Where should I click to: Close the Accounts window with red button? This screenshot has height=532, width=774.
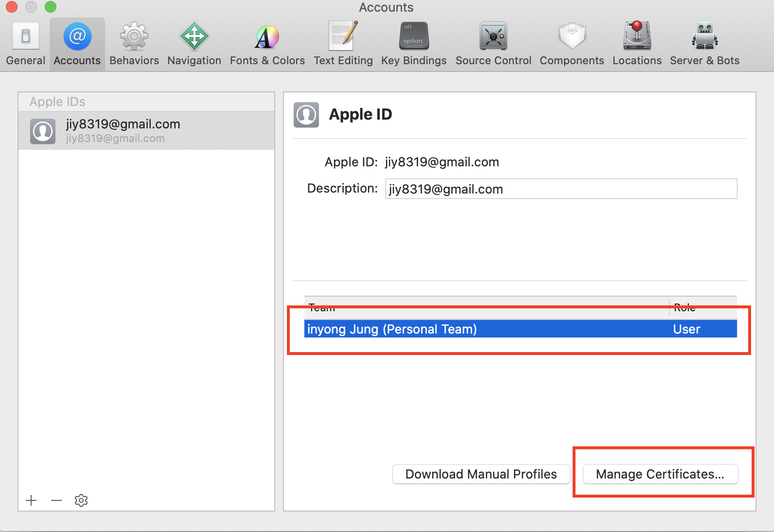tap(12, 7)
